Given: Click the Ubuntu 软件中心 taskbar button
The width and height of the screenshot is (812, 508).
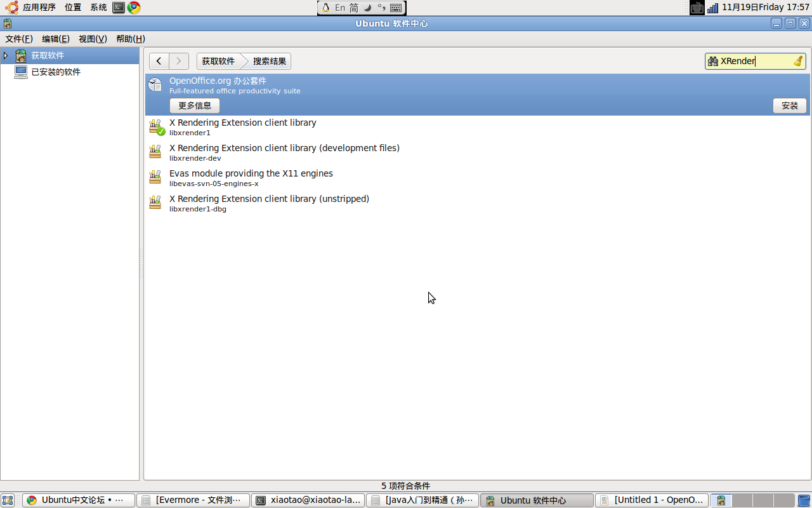Looking at the screenshot, I should tap(537, 500).
